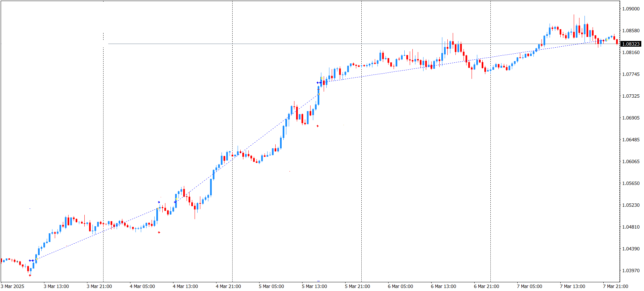Image resolution: width=644 pixels, height=291 pixels.
Task: Click time axis label '3 Mar 21:00'
Action: click(99, 286)
